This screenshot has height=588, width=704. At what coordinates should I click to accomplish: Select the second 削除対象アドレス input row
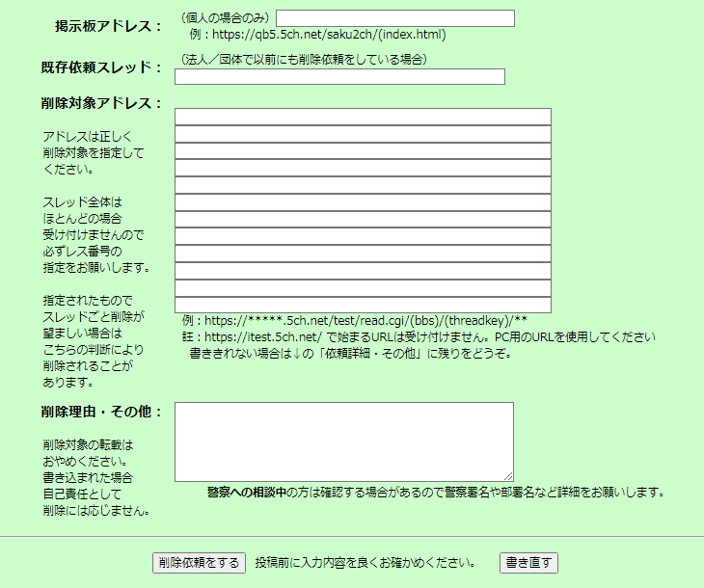point(363,134)
